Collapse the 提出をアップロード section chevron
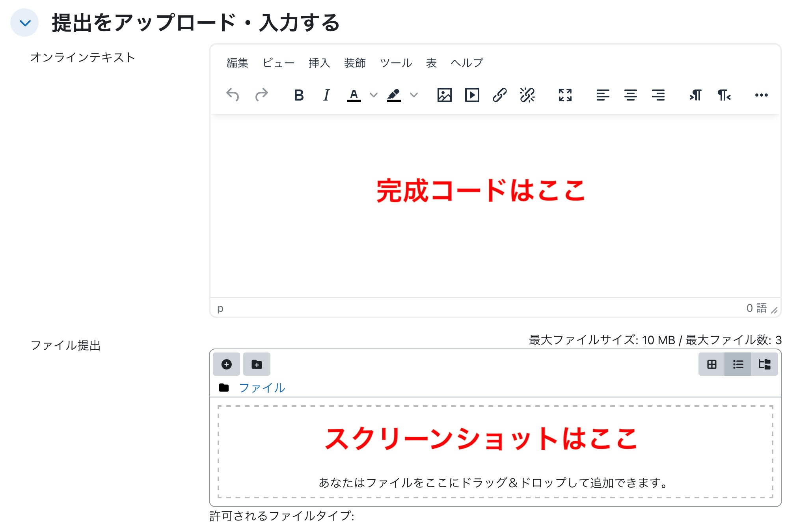Viewport: 812px width, 522px height. [25, 23]
